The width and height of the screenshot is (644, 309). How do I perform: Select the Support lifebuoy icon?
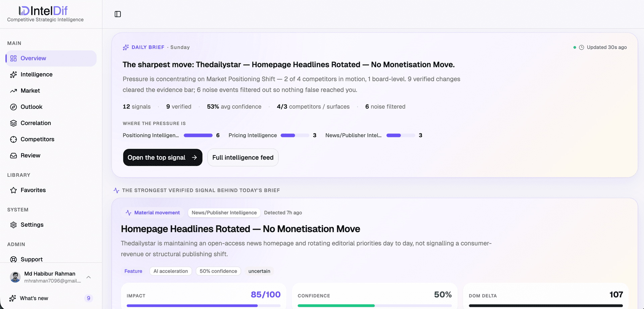pos(13,259)
